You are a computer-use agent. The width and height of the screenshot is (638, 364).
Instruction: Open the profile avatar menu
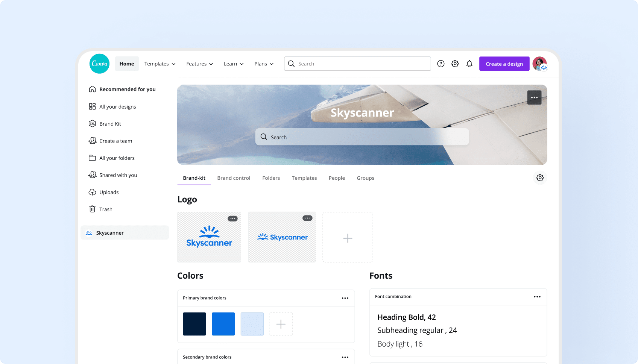click(540, 64)
